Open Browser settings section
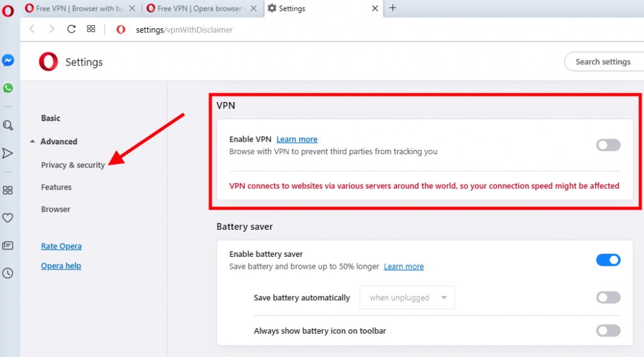644x357 pixels. pyautogui.click(x=55, y=209)
